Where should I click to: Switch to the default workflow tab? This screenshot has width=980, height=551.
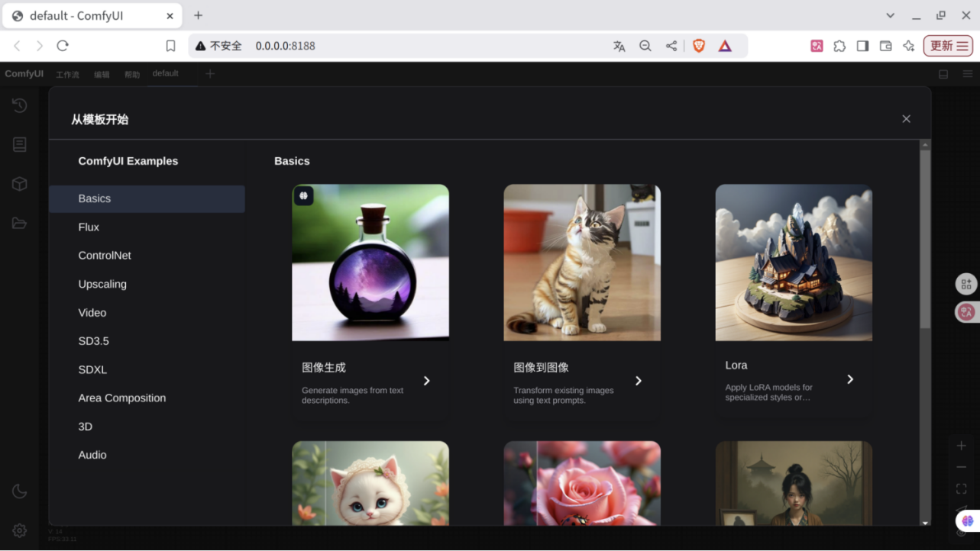(166, 73)
